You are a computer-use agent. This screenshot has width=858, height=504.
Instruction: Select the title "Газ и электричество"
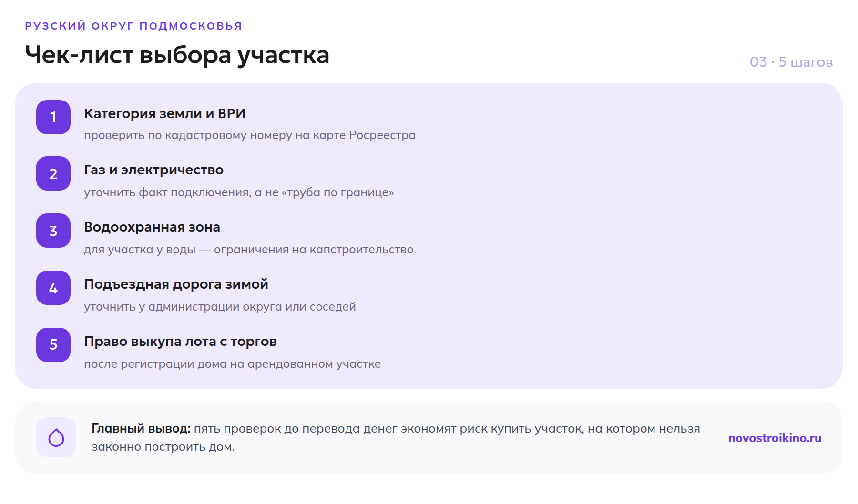click(153, 170)
